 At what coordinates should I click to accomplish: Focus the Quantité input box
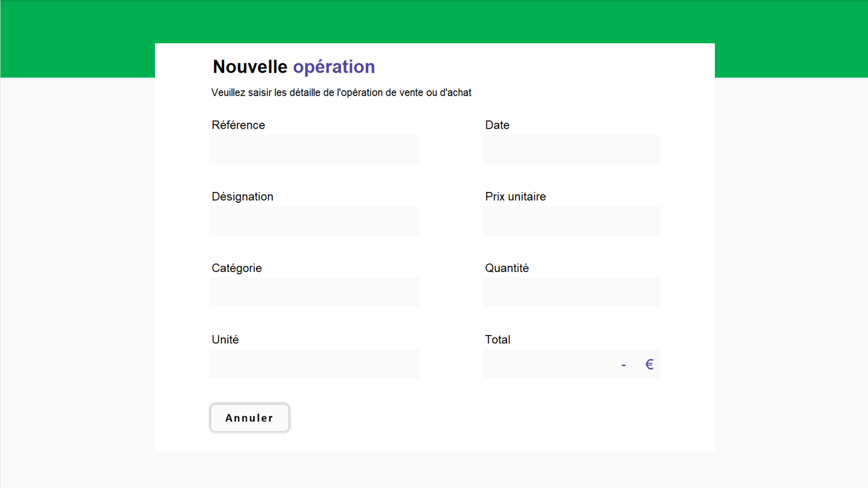tap(571, 292)
